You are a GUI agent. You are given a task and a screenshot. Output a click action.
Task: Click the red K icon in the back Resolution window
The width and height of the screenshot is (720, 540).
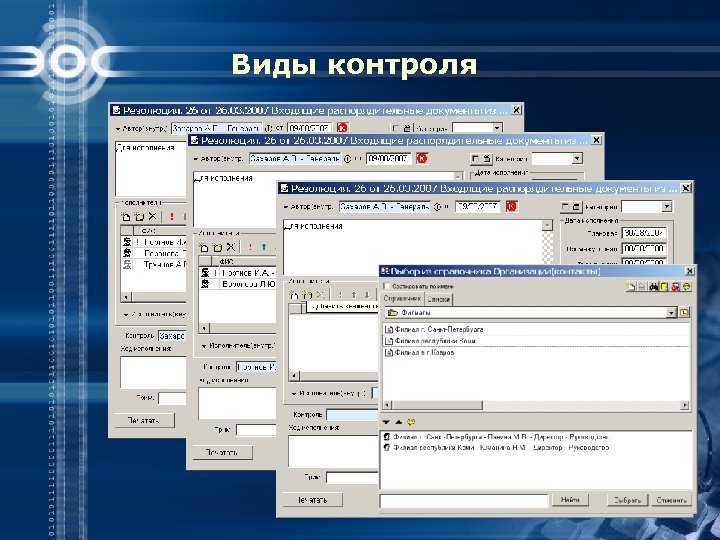pos(343,128)
